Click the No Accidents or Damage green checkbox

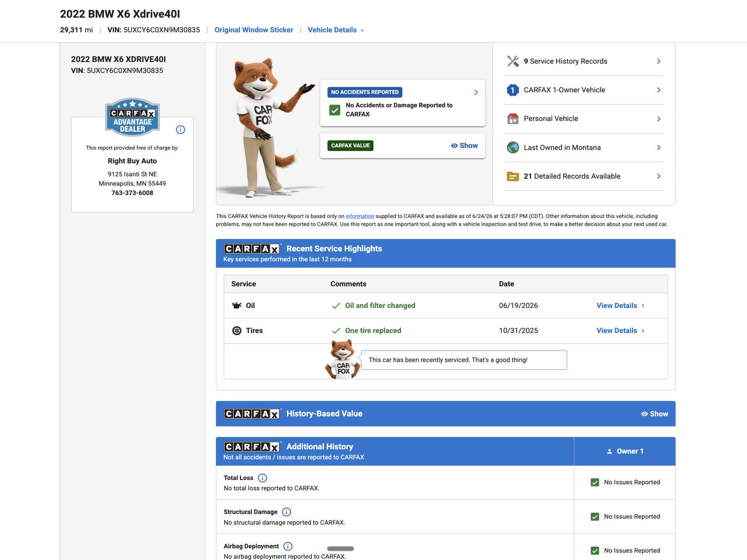(335, 110)
